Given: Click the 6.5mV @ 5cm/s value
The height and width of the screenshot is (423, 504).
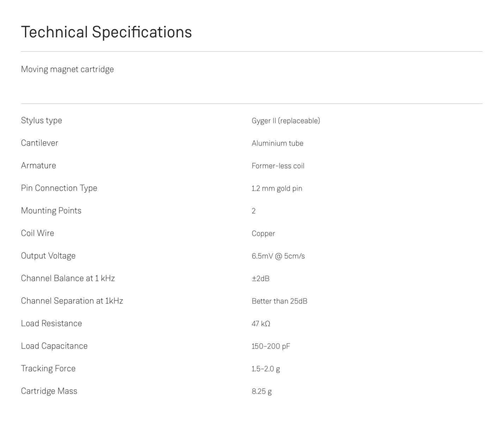Looking at the screenshot, I should (278, 256).
